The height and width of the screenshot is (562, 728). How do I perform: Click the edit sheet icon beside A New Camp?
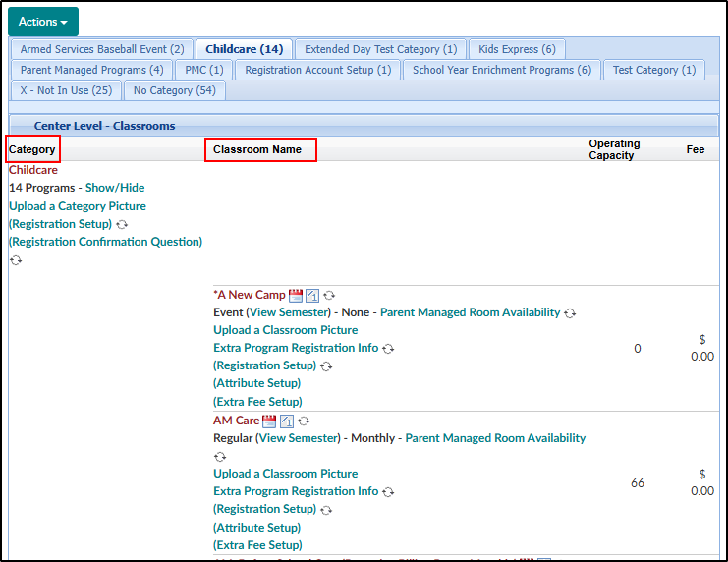pyautogui.click(x=312, y=295)
